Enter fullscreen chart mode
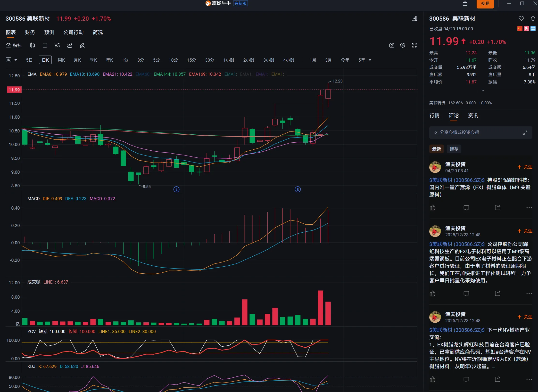This screenshot has width=538, height=392. (414, 45)
